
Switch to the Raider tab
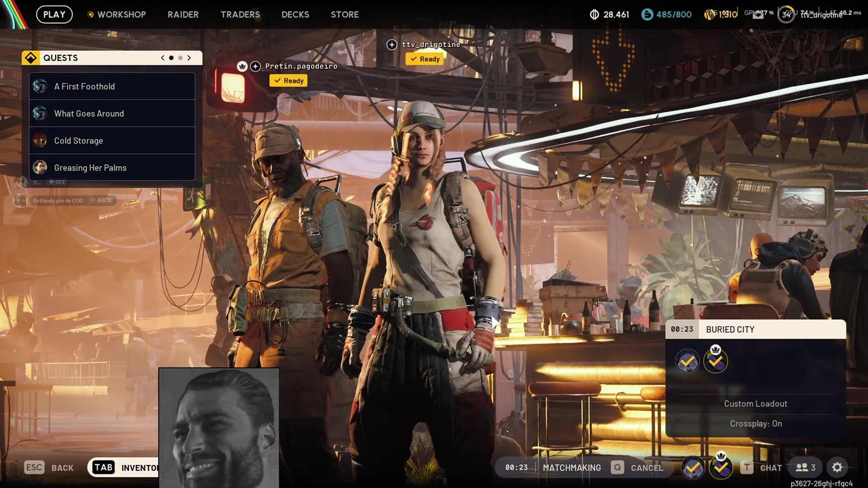[183, 14]
